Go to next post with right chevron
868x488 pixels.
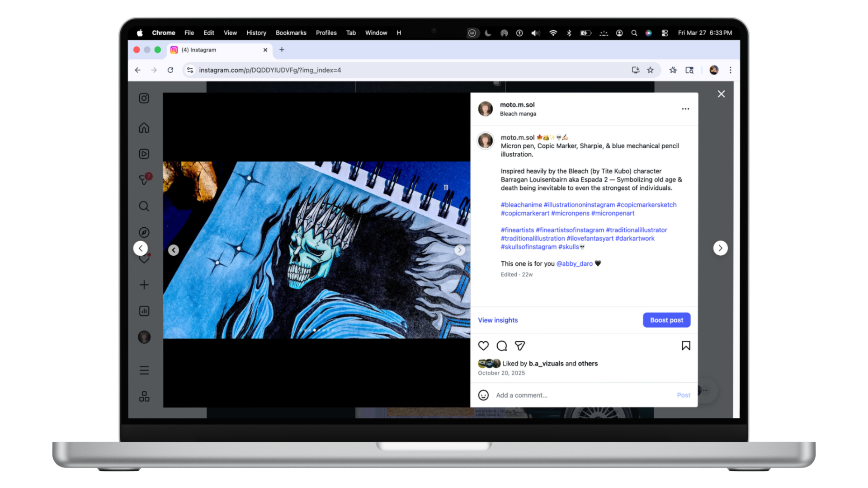720,248
